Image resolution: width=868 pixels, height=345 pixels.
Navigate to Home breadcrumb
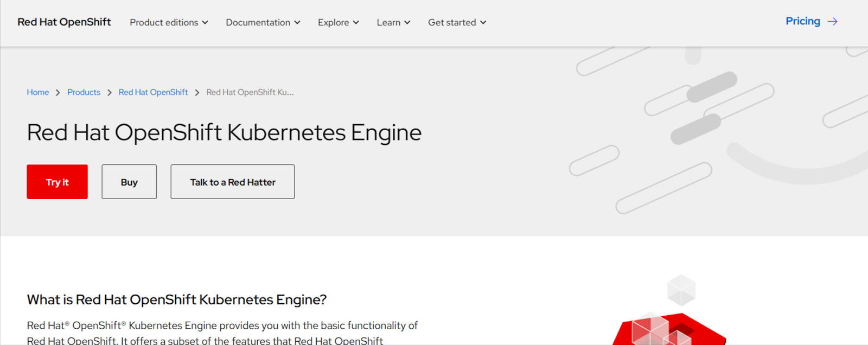38,92
